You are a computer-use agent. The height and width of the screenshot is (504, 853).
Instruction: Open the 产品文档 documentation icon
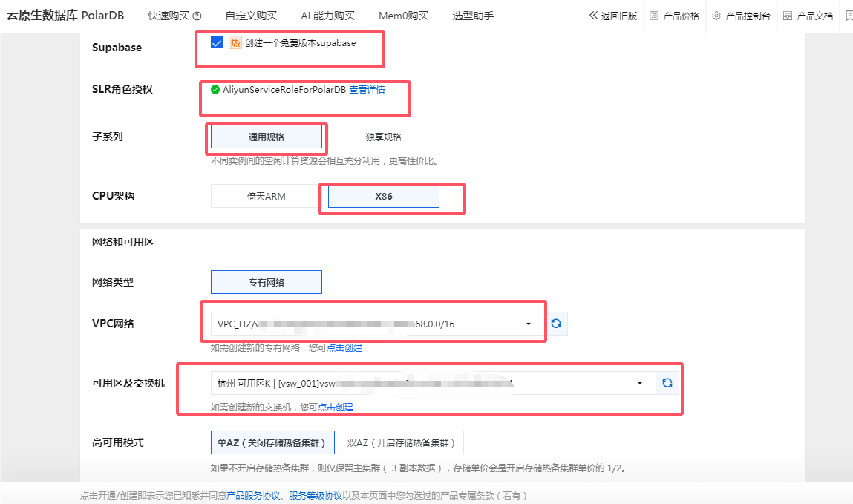point(786,16)
